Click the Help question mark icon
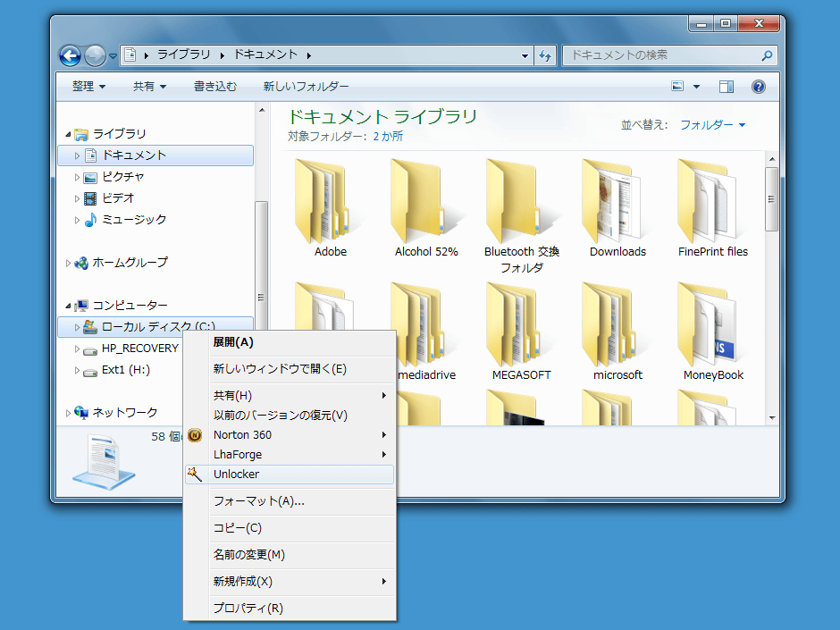The height and width of the screenshot is (630, 840). point(759,87)
